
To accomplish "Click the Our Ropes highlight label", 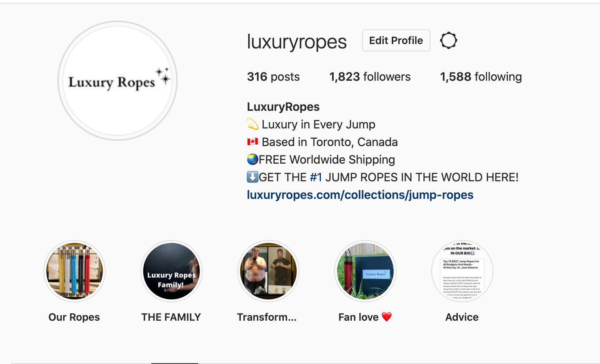I will click(74, 317).
